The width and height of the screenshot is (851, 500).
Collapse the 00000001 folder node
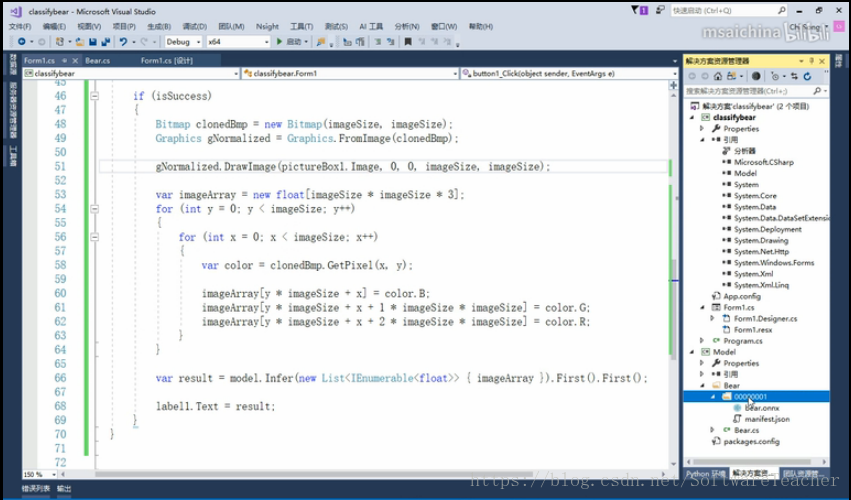pos(713,397)
